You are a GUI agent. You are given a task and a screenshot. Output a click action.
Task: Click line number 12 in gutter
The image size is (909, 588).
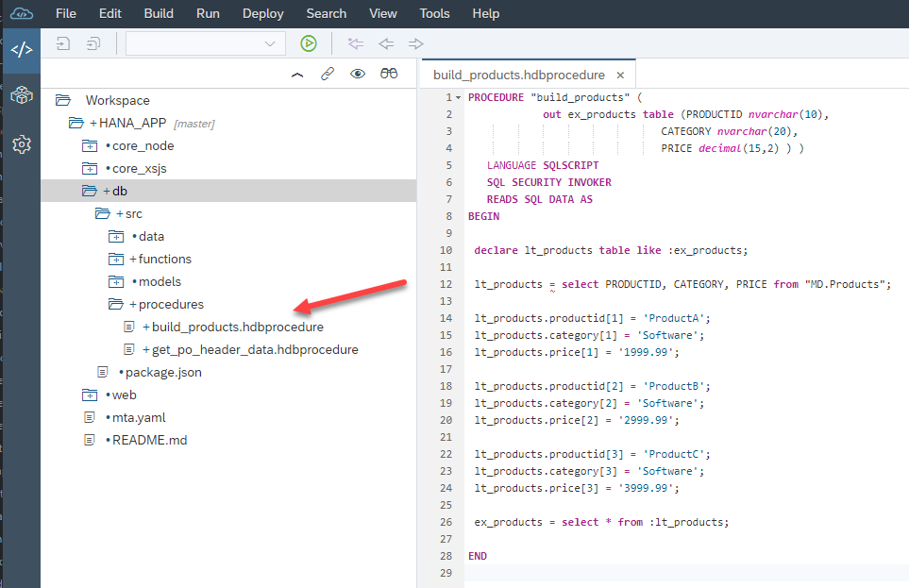click(446, 284)
